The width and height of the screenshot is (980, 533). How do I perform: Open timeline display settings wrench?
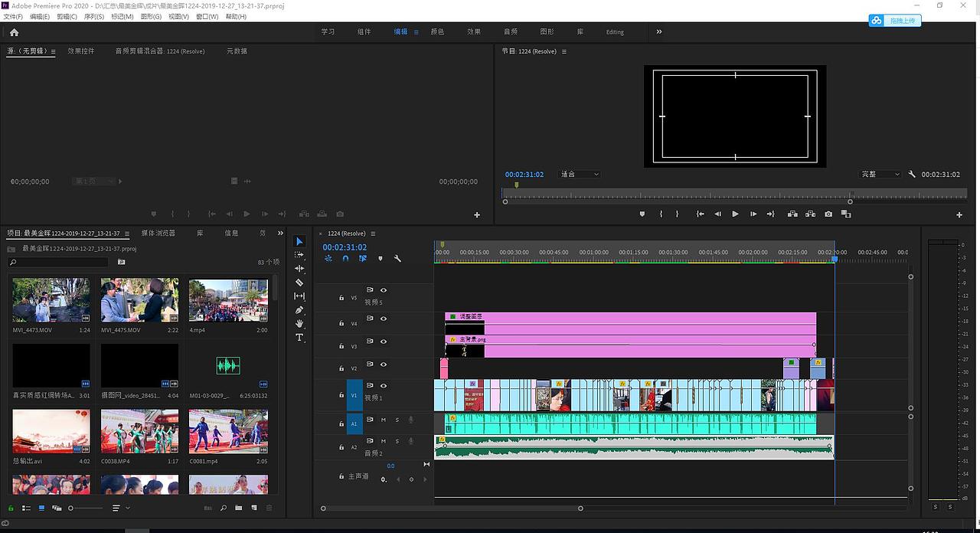tap(397, 259)
